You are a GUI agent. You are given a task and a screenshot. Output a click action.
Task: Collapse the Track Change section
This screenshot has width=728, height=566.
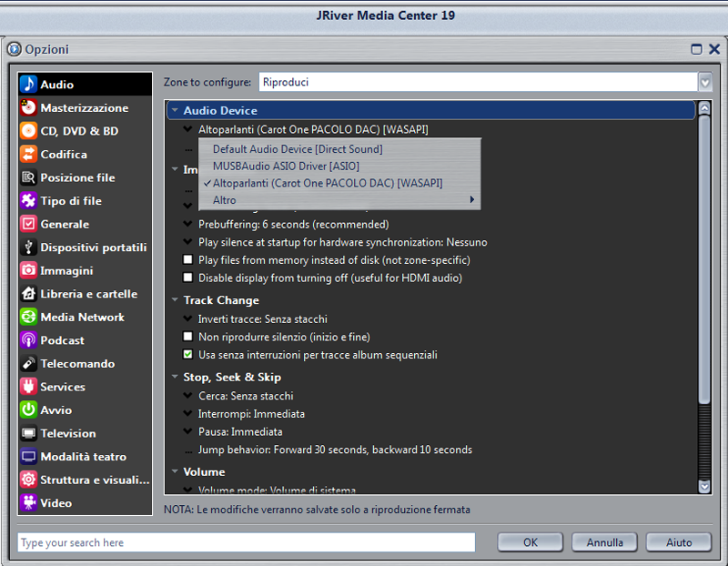175,300
